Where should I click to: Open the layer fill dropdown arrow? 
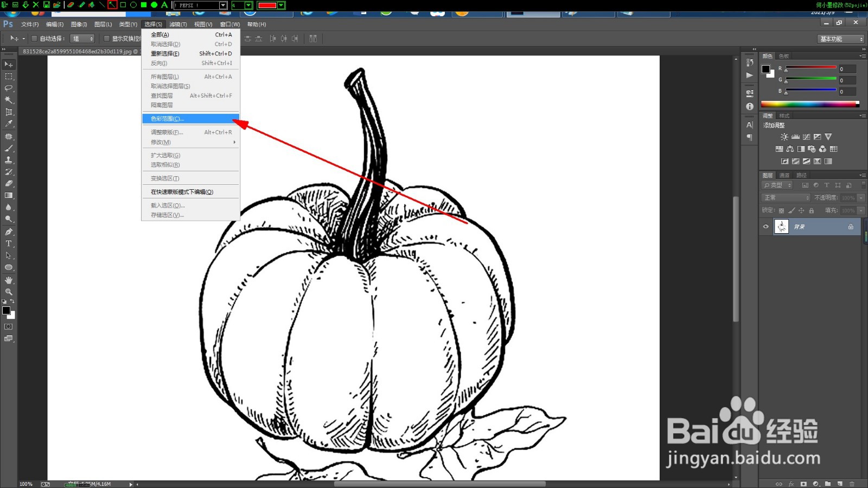click(x=861, y=210)
